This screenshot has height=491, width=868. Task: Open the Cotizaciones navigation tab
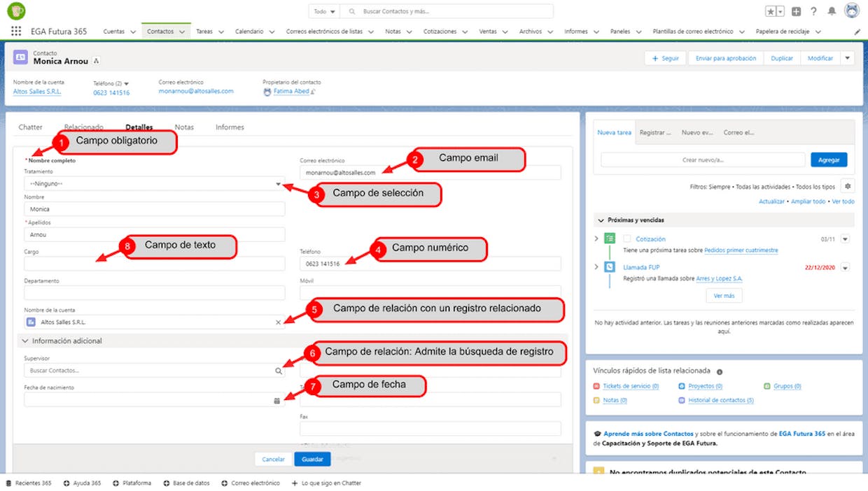click(x=440, y=31)
